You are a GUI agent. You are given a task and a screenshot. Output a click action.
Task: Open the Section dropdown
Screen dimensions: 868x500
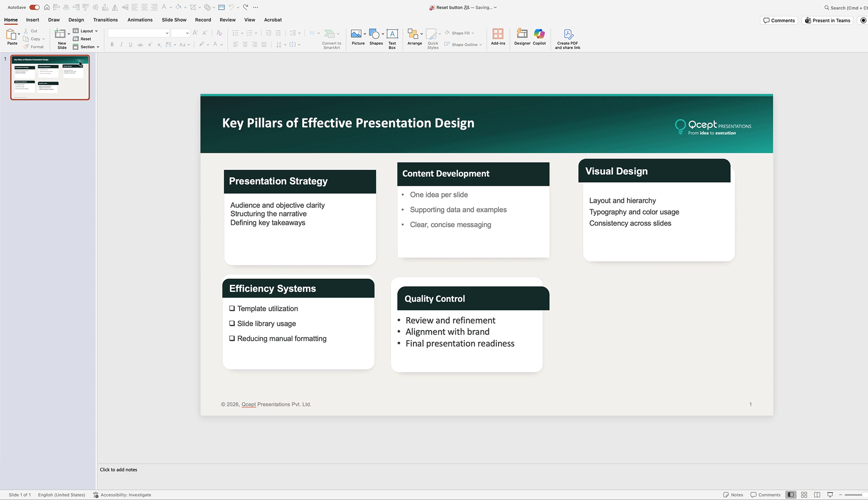87,47
